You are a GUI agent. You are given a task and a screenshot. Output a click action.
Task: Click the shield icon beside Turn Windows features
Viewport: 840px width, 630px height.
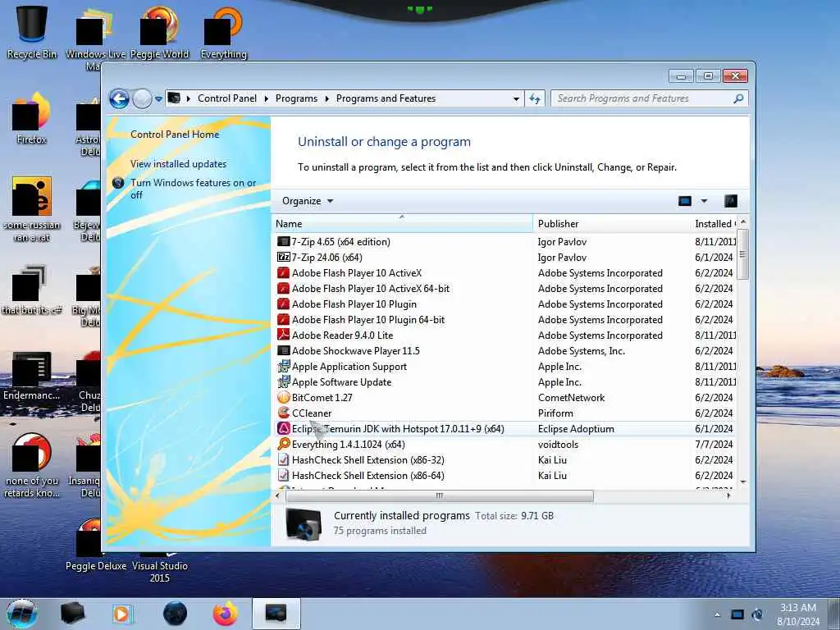point(118,183)
